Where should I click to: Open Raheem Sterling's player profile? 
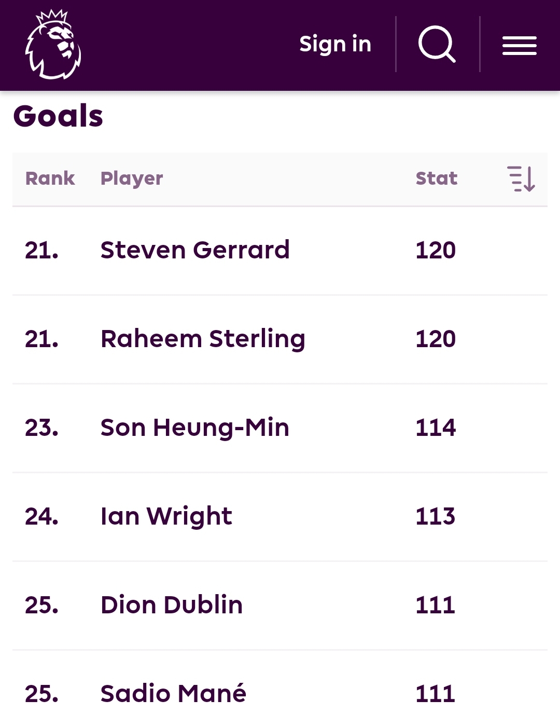(203, 339)
